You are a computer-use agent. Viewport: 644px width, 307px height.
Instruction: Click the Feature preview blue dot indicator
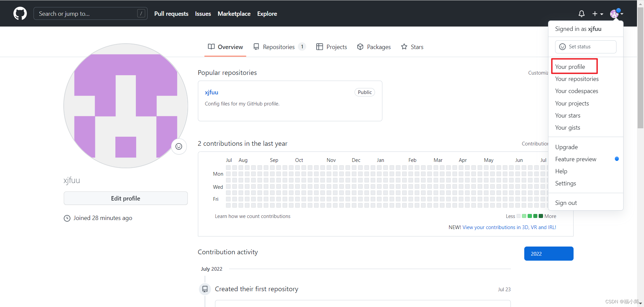pos(616,159)
